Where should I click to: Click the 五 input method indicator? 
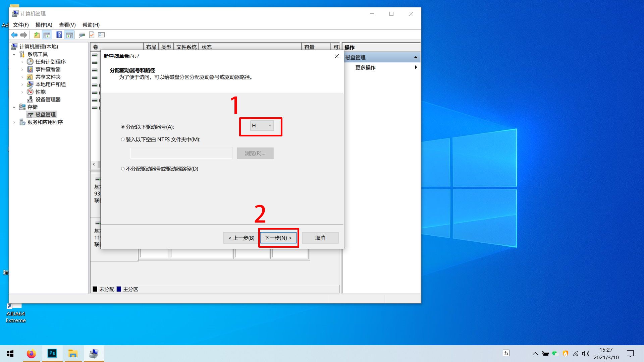tap(506, 353)
